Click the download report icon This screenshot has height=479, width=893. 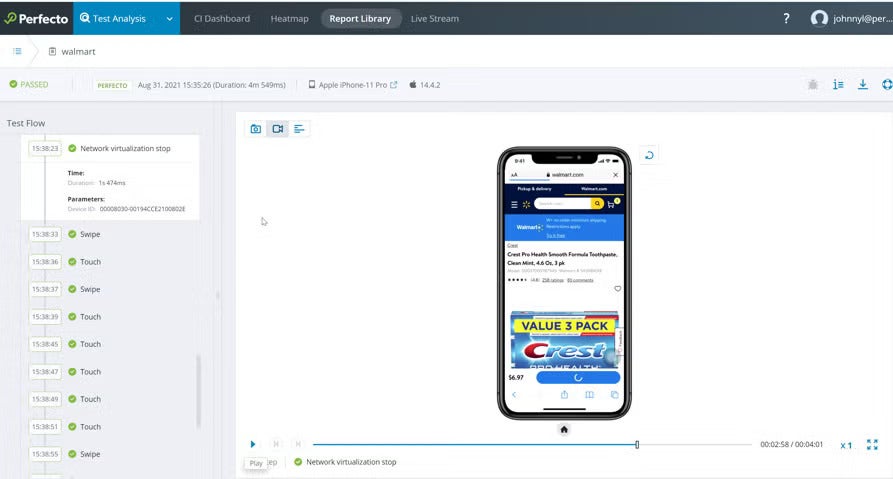[x=863, y=85]
